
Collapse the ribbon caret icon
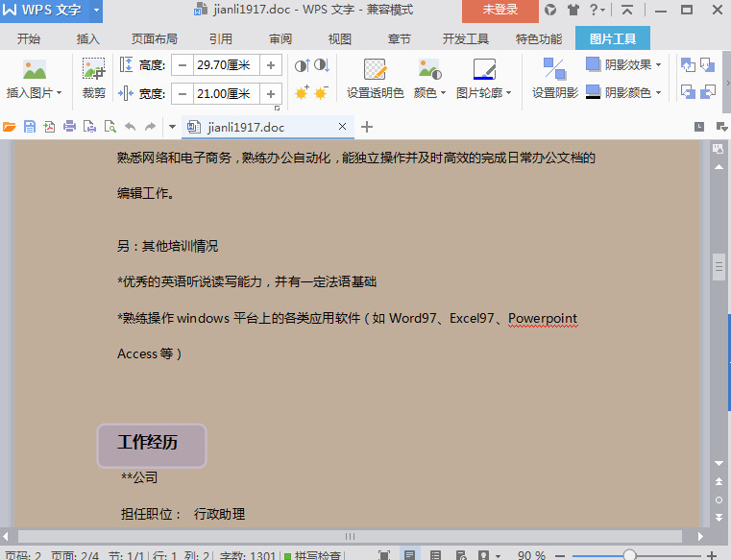point(627,10)
